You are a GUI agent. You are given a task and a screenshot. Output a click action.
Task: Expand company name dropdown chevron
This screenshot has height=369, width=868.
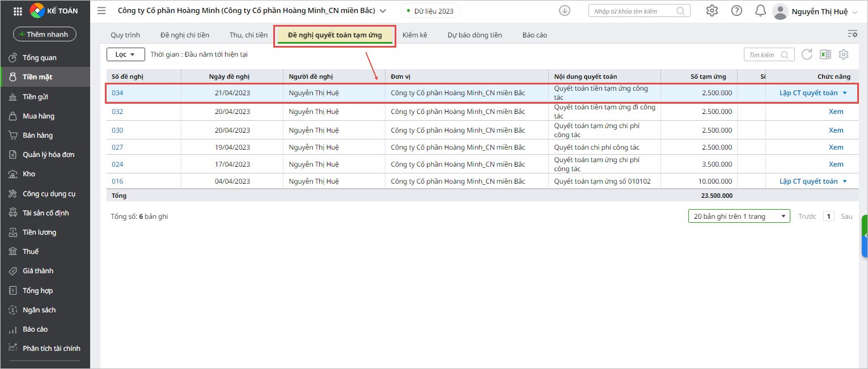[383, 11]
